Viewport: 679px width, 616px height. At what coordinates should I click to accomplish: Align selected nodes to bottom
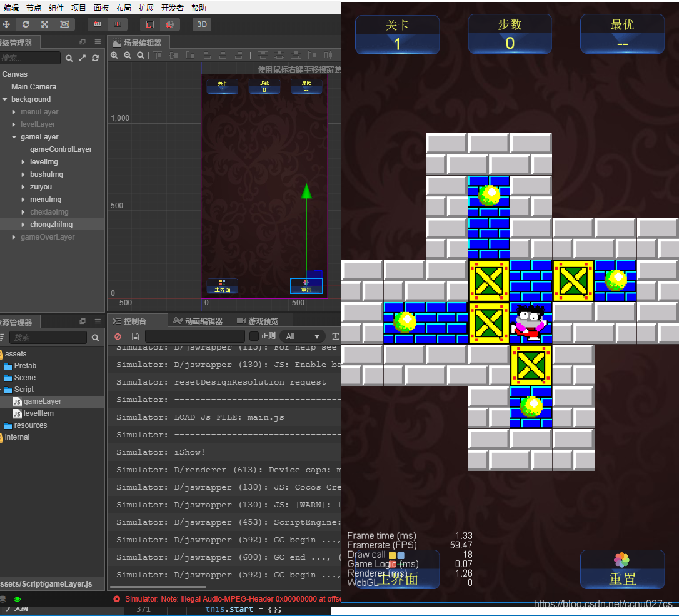(x=189, y=55)
